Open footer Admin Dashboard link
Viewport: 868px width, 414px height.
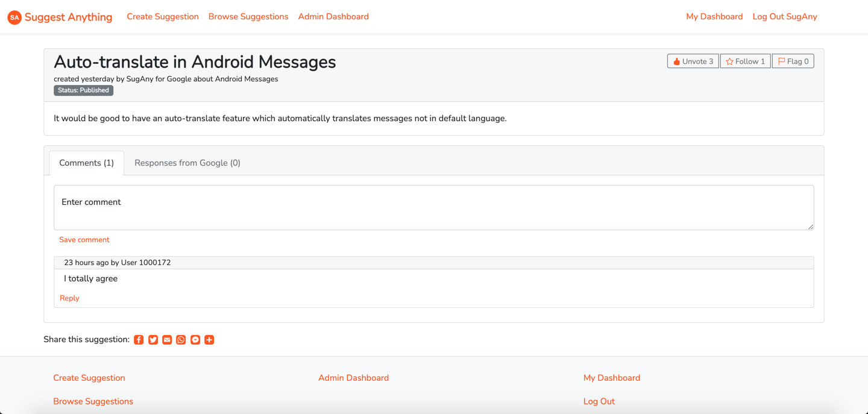coord(353,378)
